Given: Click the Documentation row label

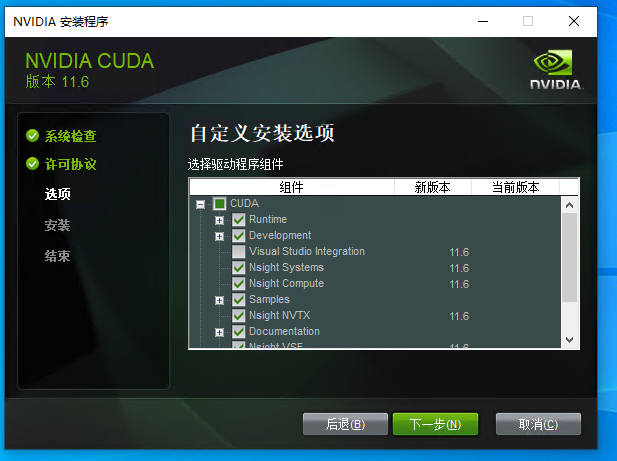Looking at the screenshot, I should (x=284, y=332).
